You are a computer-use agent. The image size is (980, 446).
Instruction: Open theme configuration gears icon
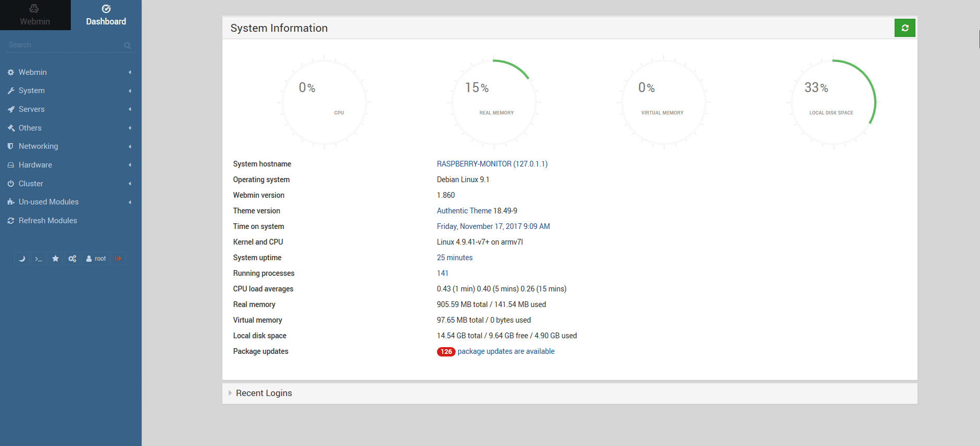(72, 259)
